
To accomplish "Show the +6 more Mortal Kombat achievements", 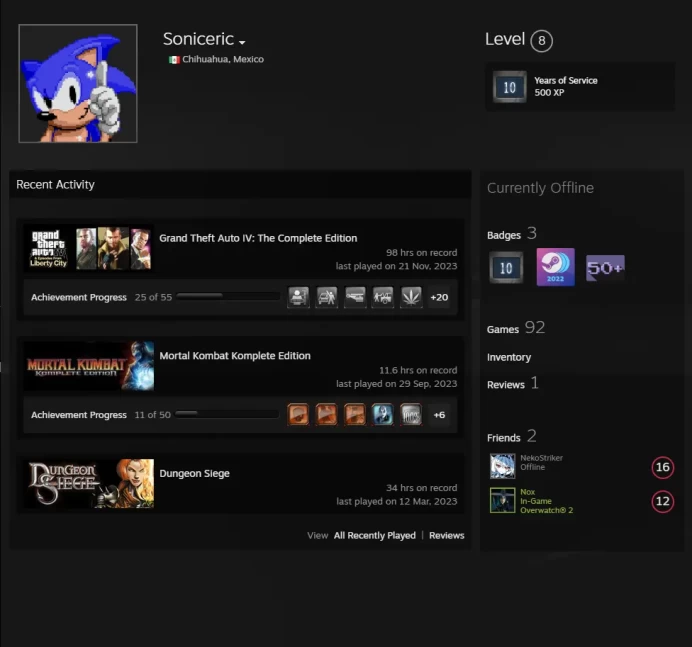I will [x=439, y=415].
